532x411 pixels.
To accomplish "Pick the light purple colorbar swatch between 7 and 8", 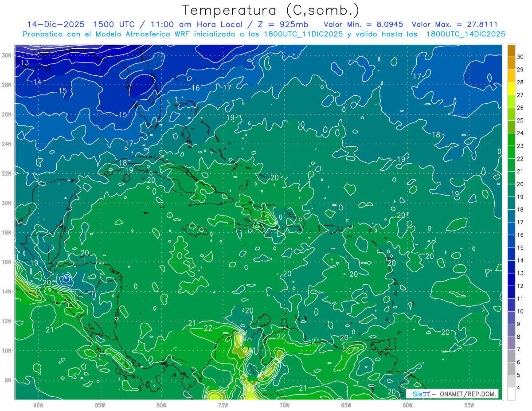I will (x=511, y=343).
